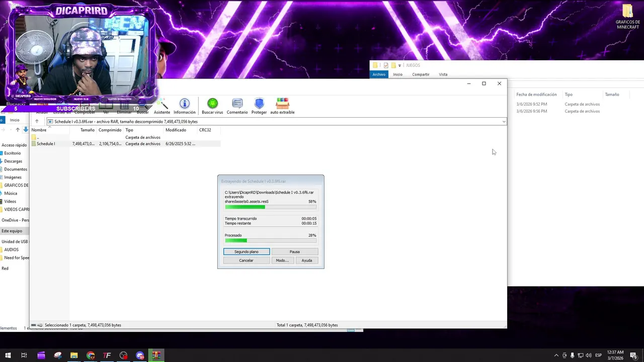Viewport: 644px width, 362px height.
Task: Open the OBS Studio taskbar icon
Action: (123, 355)
